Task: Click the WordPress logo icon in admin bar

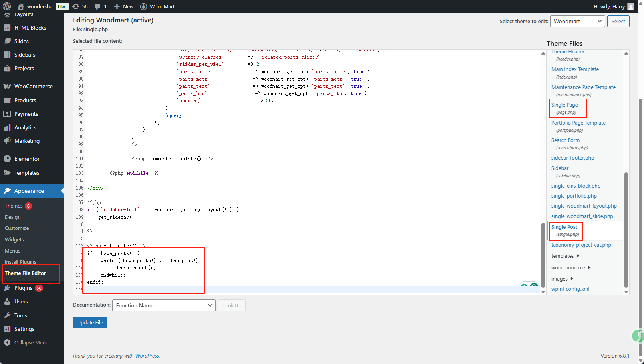Action: click(x=7, y=6)
